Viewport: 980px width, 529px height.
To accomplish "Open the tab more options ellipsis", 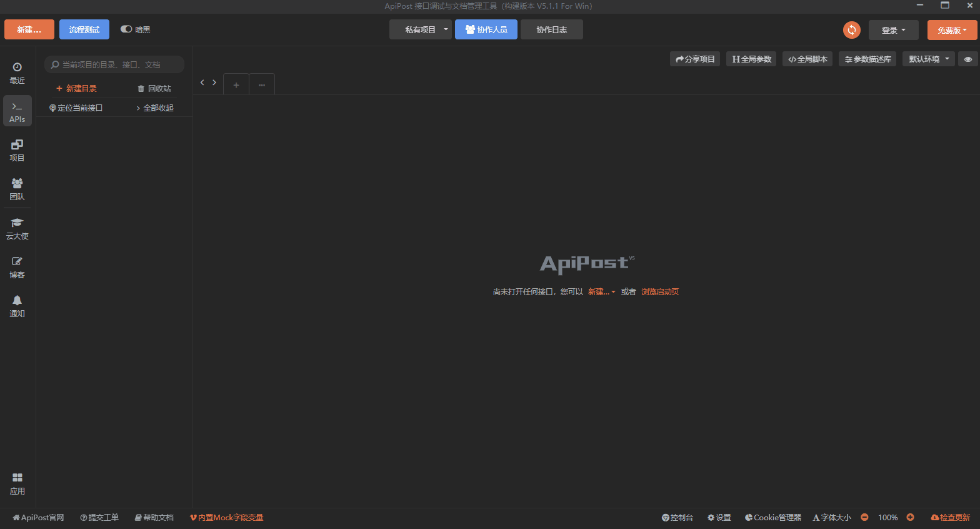I will point(262,84).
